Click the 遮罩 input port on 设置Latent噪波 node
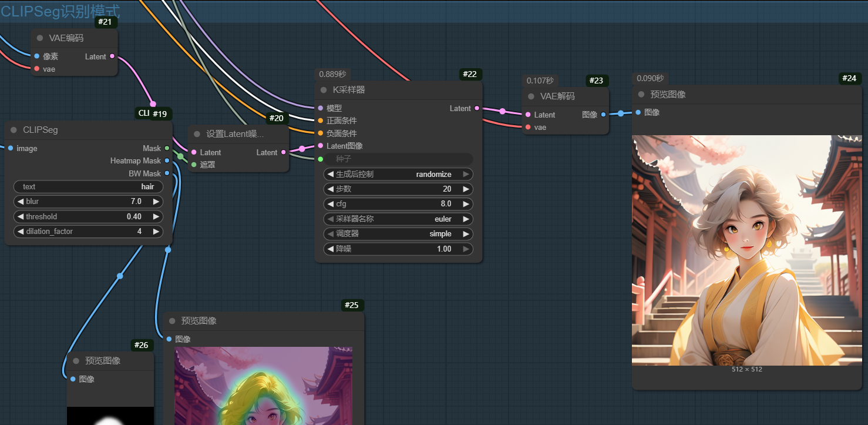868x425 pixels. 194,165
